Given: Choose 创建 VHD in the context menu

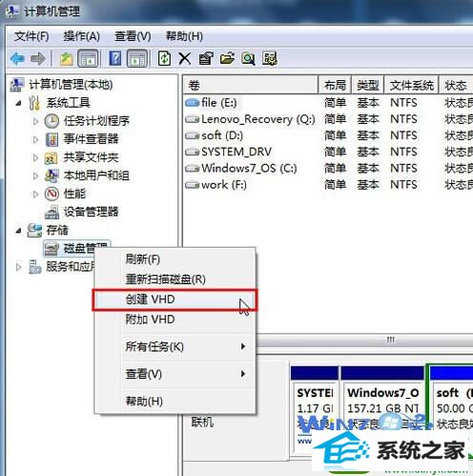Looking at the screenshot, I should (x=175, y=300).
